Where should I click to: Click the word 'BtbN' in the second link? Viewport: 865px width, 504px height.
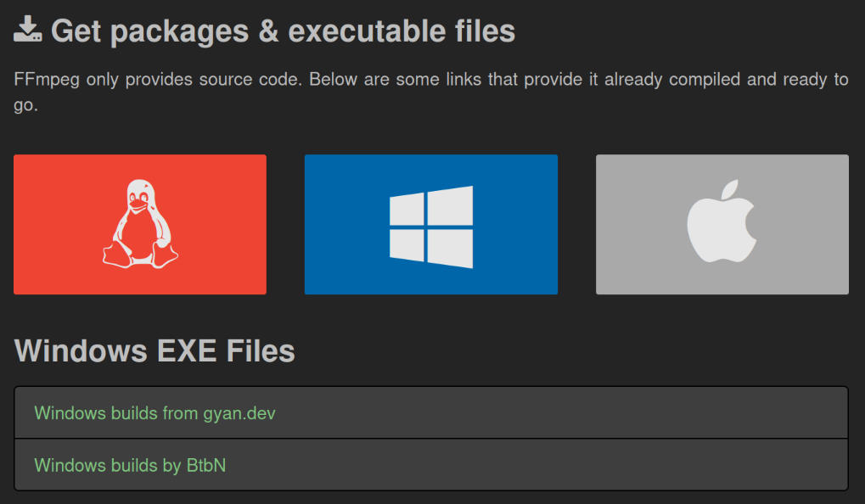point(206,465)
